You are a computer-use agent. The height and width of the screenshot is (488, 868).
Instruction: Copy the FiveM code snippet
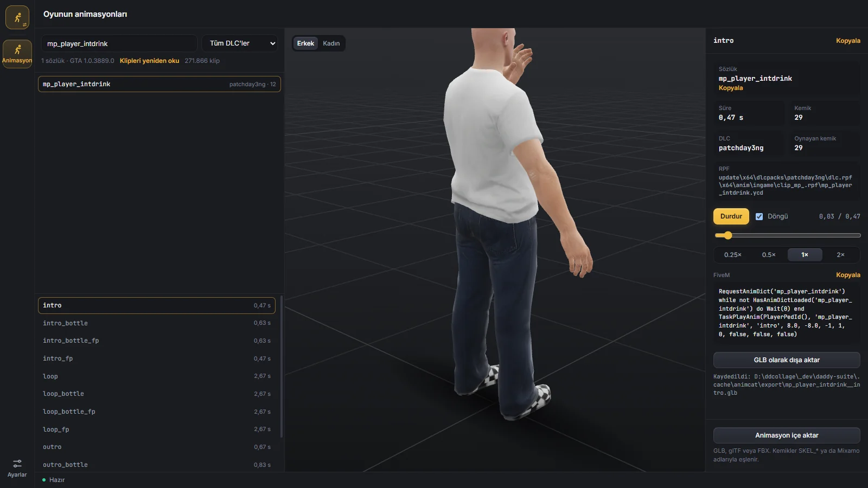[848, 275]
